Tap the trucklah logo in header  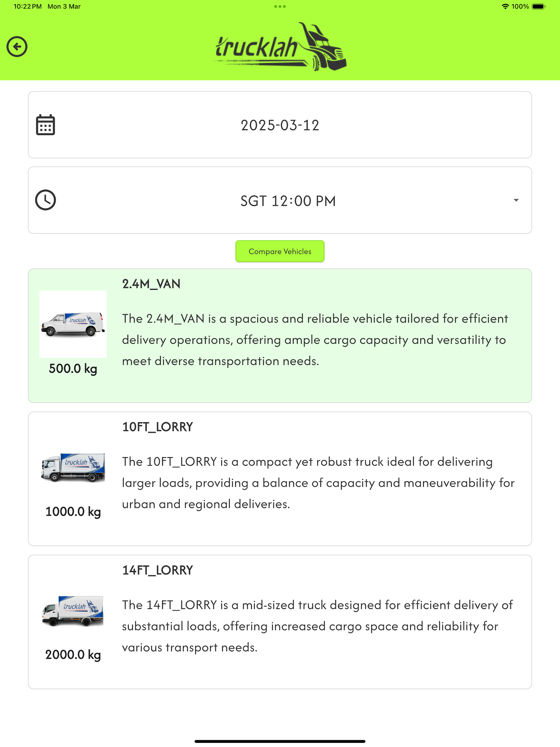coord(280,46)
